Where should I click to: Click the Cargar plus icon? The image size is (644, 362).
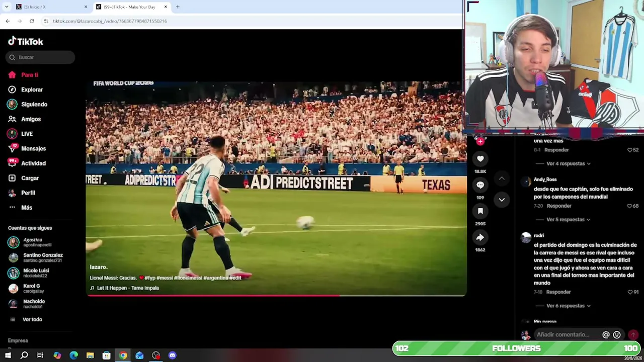coord(12,178)
